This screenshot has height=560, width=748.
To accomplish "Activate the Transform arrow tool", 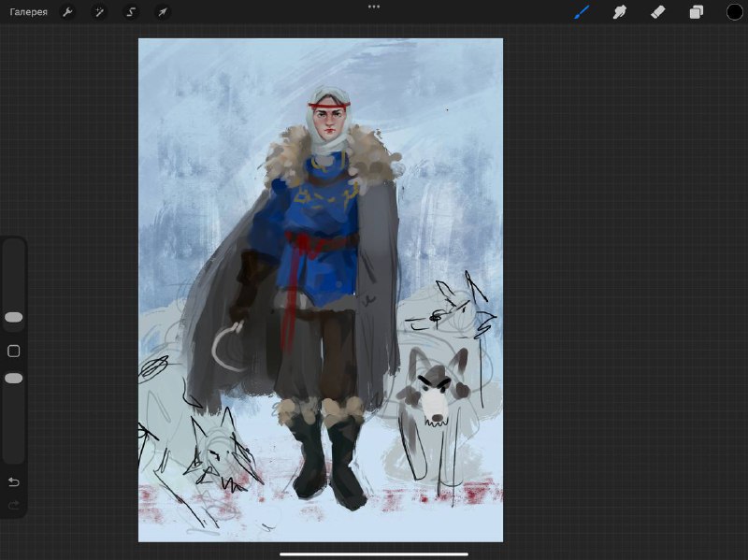I will pyautogui.click(x=163, y=12).
